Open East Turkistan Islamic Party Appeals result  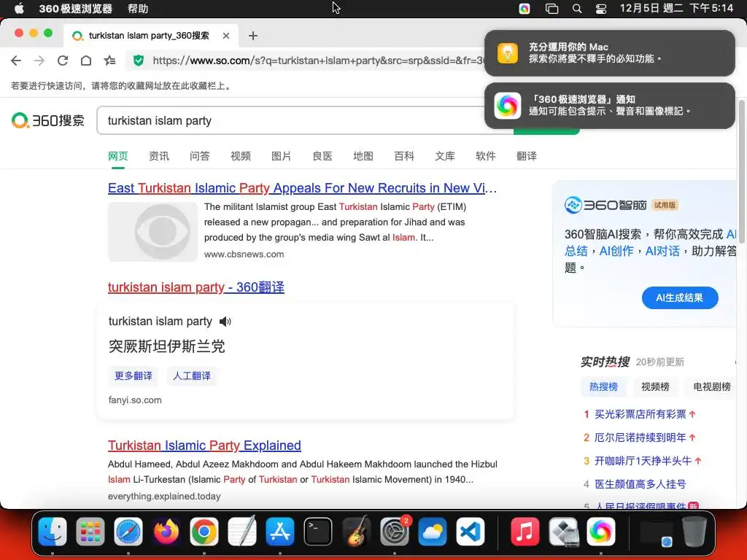tap(303, 188)
